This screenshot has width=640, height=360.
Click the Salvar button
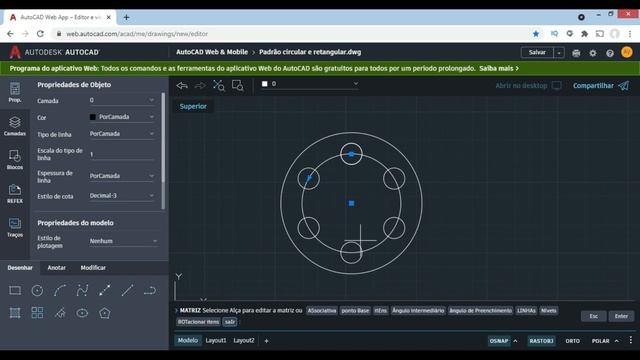[x=537, y=53]
